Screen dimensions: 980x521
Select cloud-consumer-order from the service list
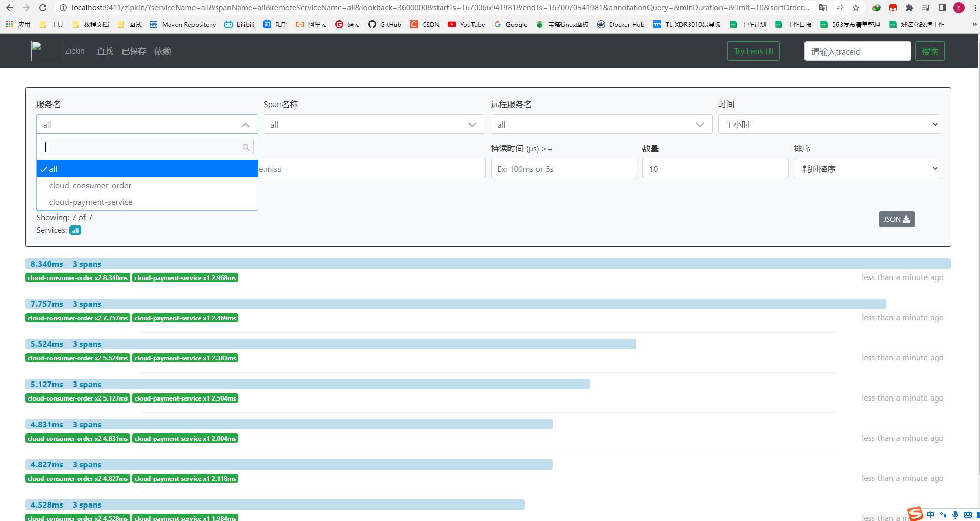(147, 185)
